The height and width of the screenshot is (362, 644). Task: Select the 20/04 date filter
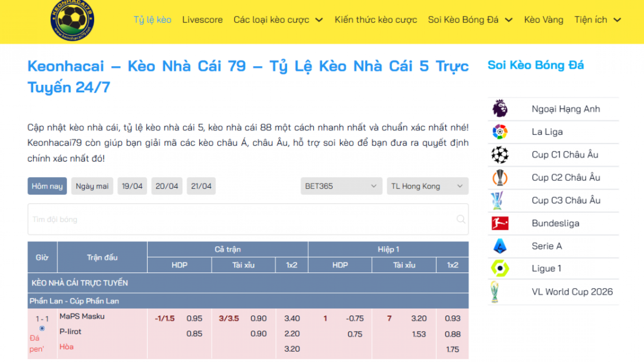click(167, 186)
